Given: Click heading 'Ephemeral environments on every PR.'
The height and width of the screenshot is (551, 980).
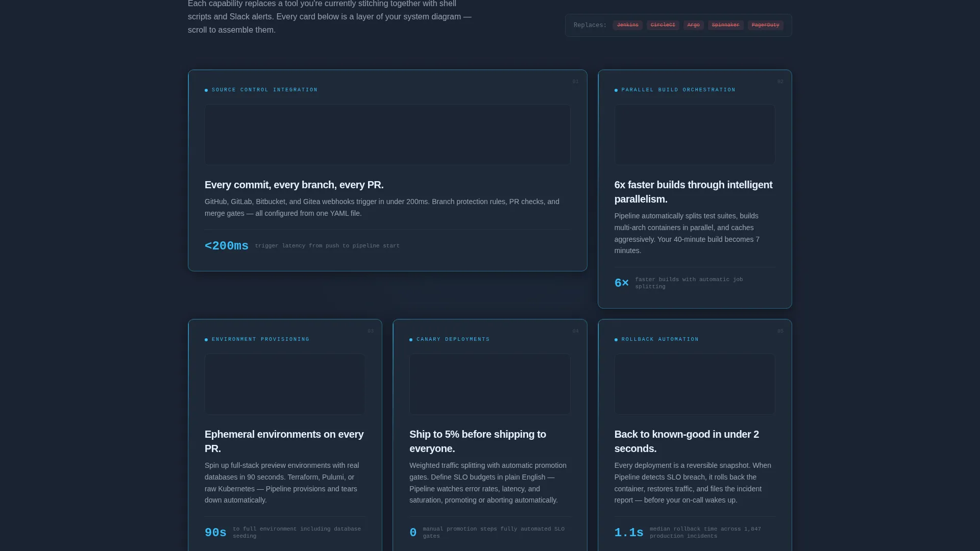Looking at the screenshot, I should pyautogui.click(x=284, y=441).
